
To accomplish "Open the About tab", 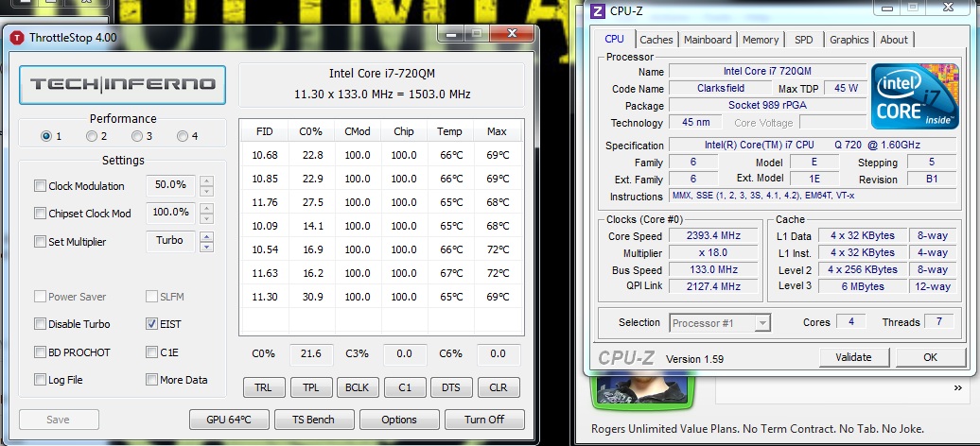I will [x=894, y=40].
